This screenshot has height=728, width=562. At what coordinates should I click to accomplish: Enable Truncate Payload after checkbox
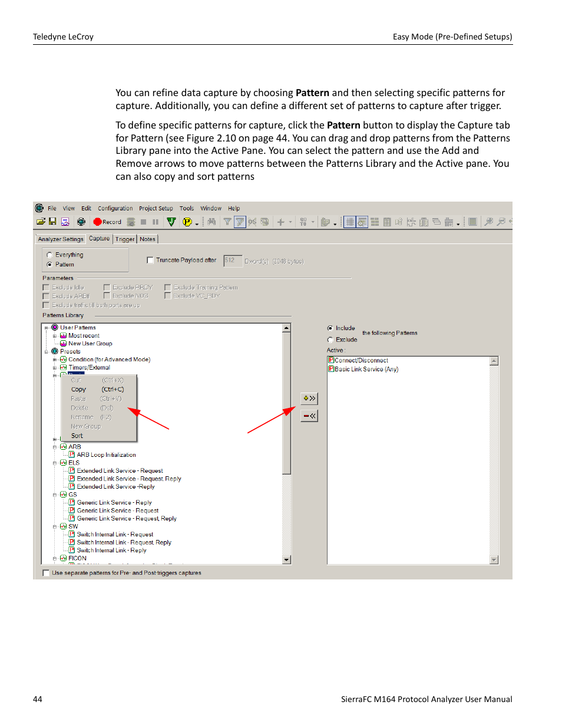[150, 260]
